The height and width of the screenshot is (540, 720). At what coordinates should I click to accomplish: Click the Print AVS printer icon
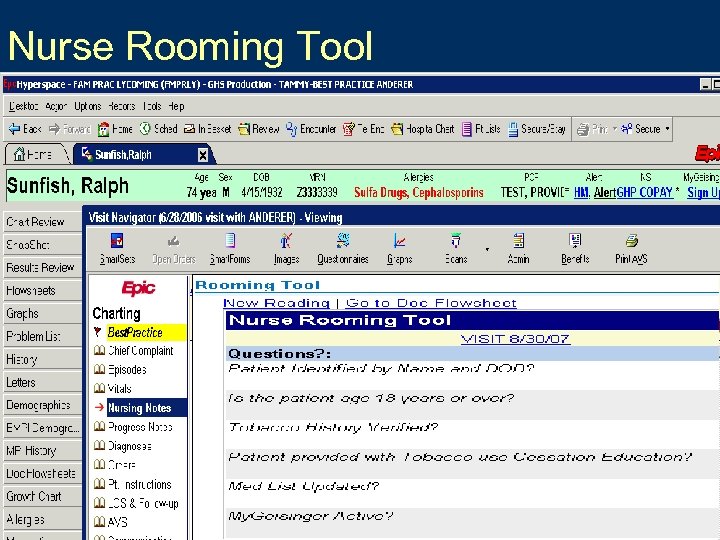pyautogui.click(x=631, y=240)
